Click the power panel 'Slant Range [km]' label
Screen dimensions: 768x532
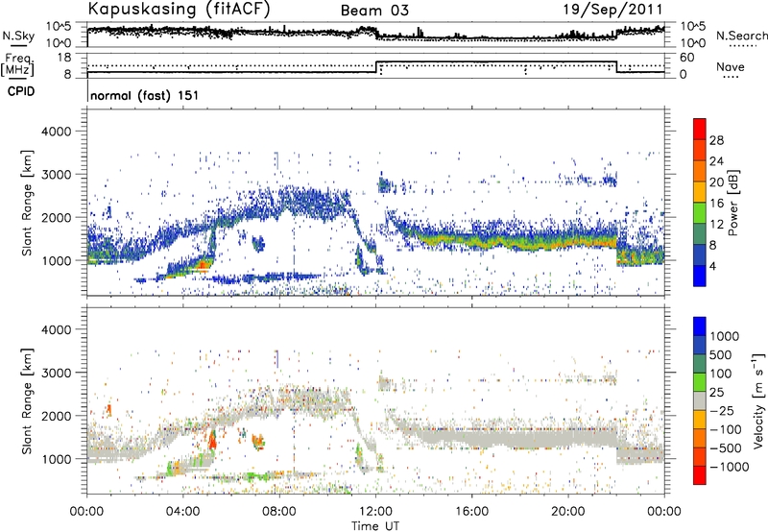27,203
